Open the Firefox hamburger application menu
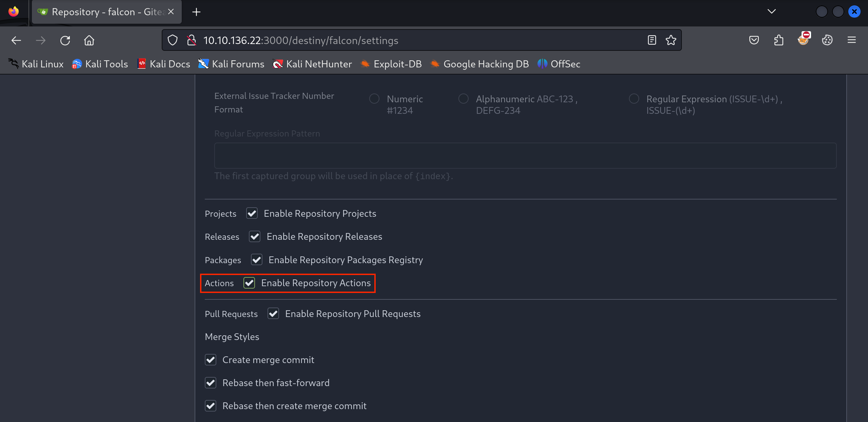This screenshot has width=868, height=422. click(851, 40)
